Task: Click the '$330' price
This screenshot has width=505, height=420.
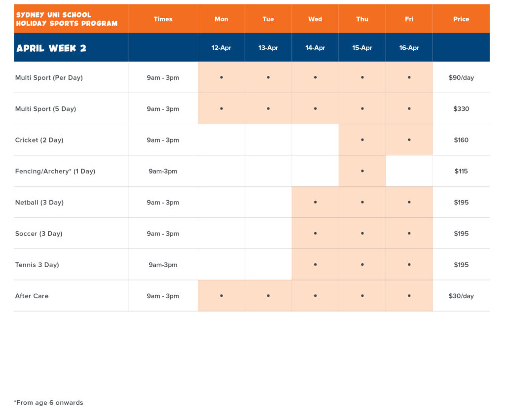Action: [461, 109]
